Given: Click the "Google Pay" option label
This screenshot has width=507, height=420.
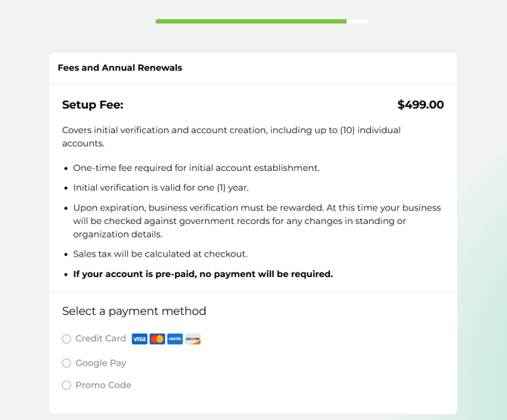Looking at the screenshot, I should (x=101, y=363).
